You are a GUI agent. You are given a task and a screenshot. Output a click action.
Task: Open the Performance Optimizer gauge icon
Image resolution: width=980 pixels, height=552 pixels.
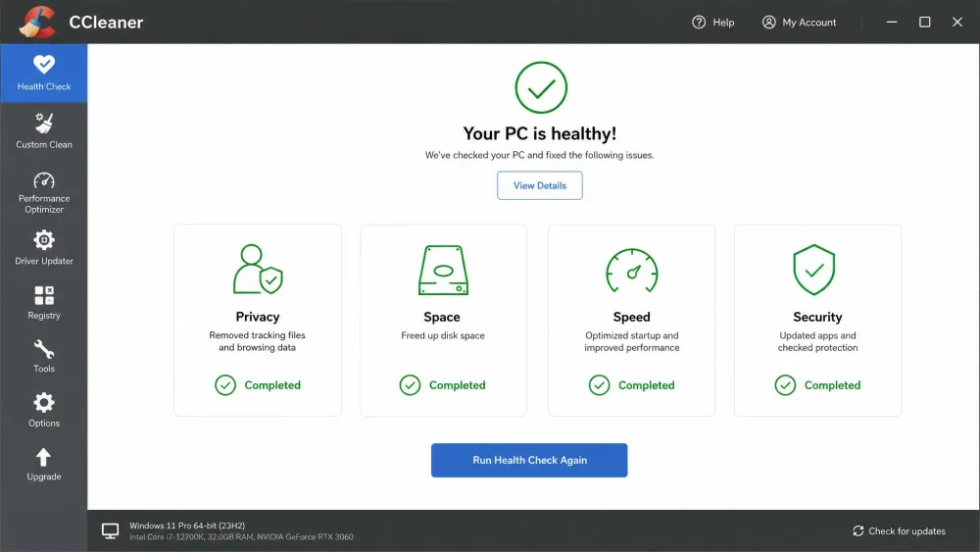pos(44,180)
